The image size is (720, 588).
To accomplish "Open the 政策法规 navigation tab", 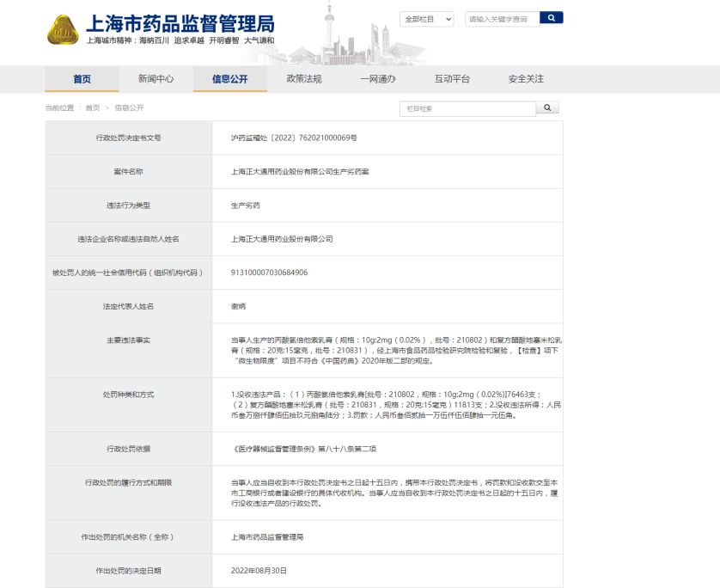I will click(x=304, y=79).
